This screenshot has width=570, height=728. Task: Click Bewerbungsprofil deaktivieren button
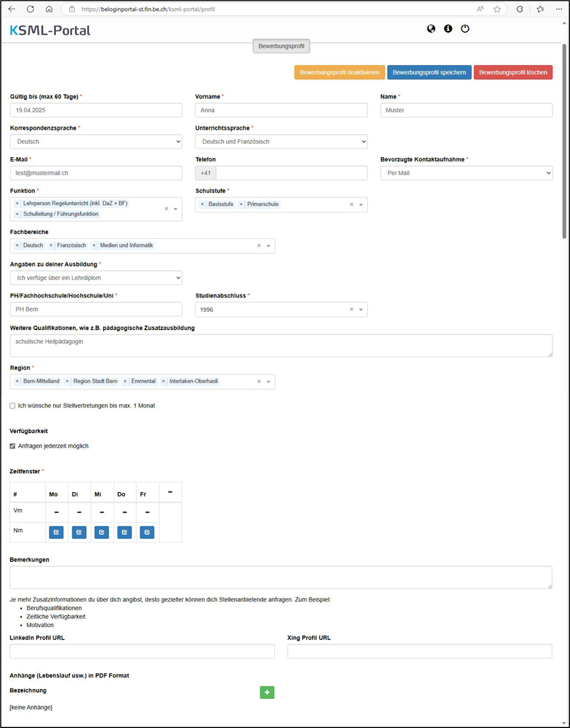[339, 72]
